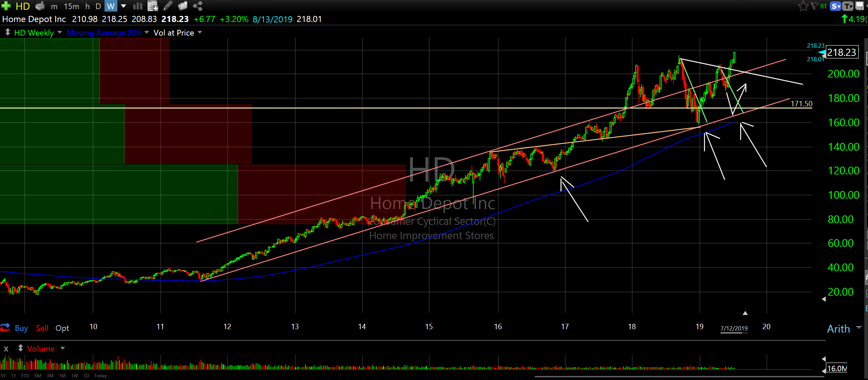
Task: Open the add layout grid icon
Action: click(153, 6)
